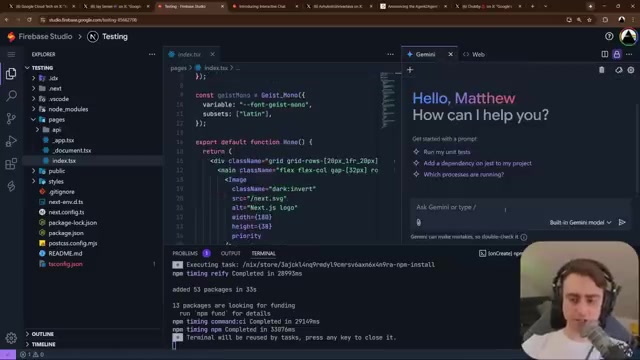Open Explorer more actions ellipsis

pos(152,54)
